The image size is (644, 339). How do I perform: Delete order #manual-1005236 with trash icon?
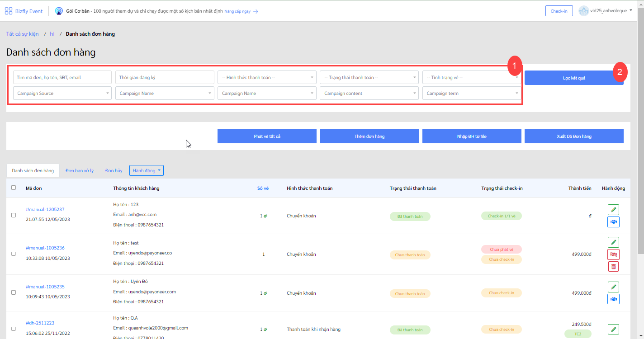[613, 267]
